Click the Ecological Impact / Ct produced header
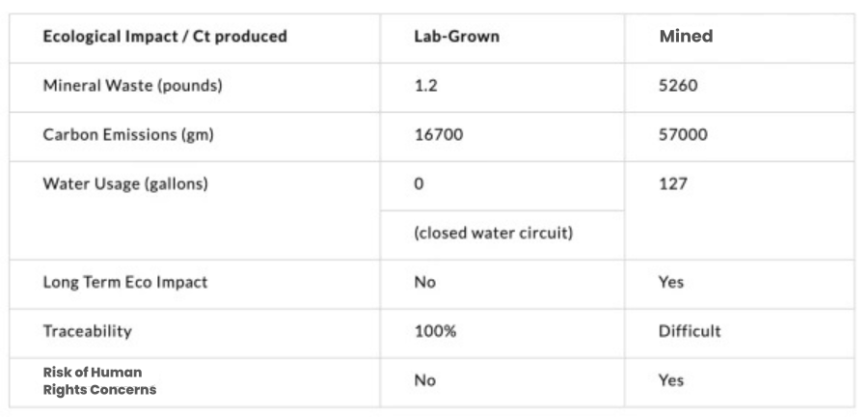This screenshot has height=417, width=868. [x=165, y=37]
